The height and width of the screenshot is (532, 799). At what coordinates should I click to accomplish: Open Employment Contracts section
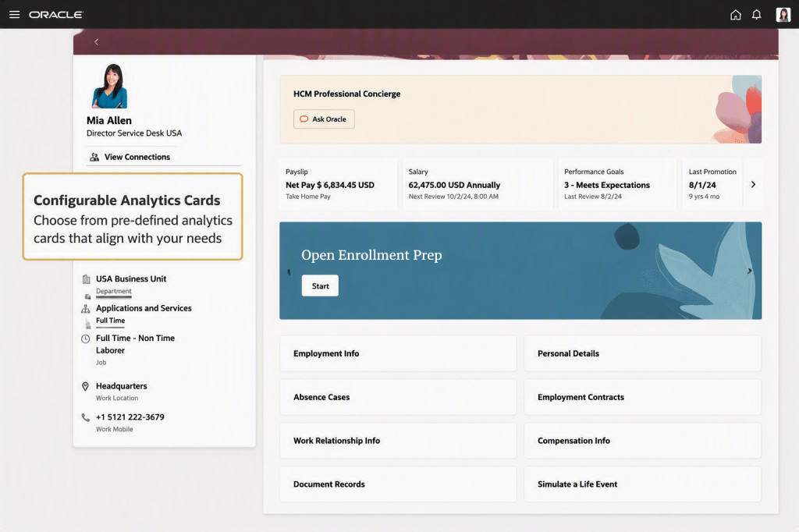click(643, 397)
